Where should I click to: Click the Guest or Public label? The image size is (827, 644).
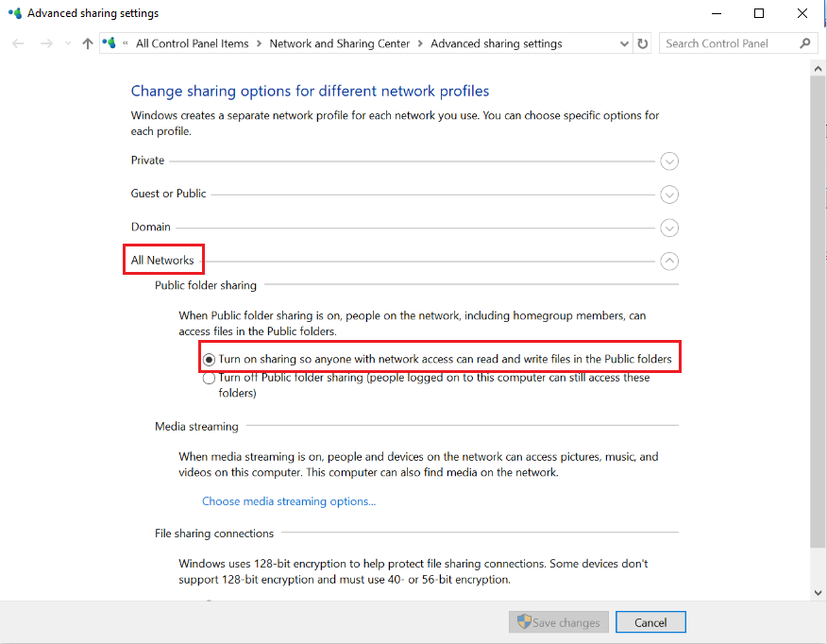pos(168,194)
